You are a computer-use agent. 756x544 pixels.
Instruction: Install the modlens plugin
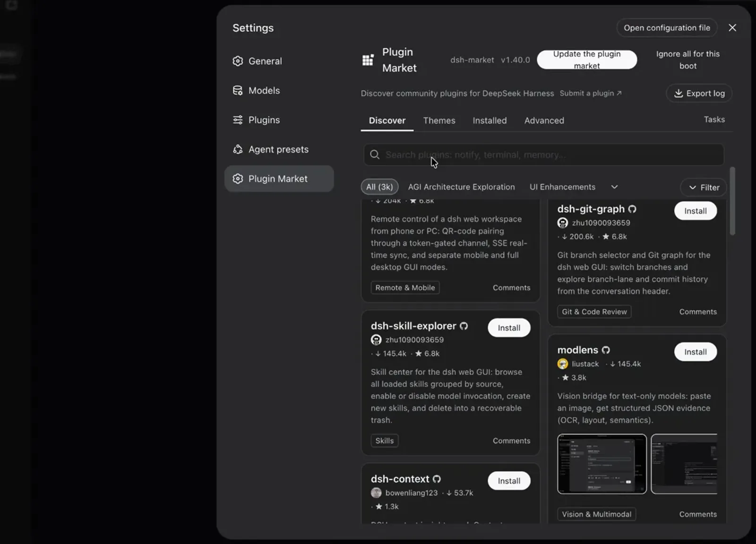coord(696,352)
